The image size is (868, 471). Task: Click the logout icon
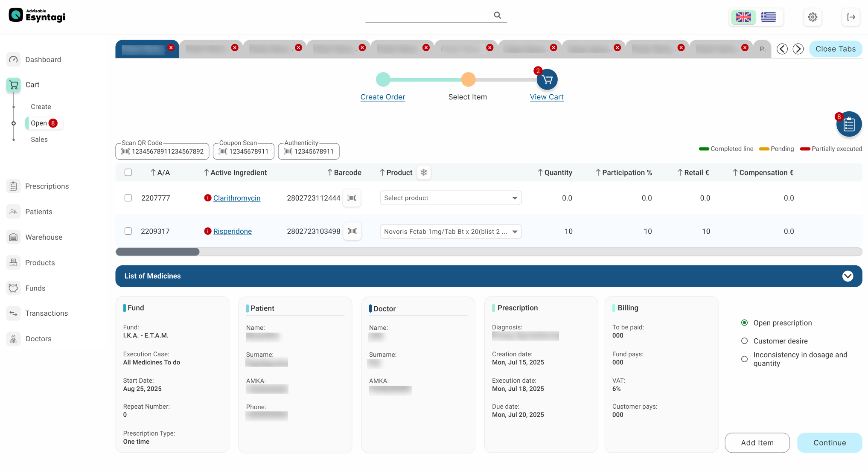851,17
